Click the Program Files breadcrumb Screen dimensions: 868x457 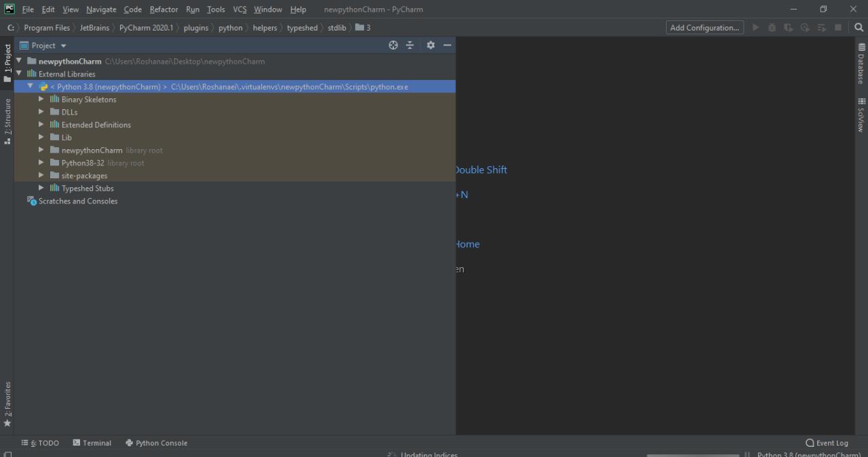point(47,28)
